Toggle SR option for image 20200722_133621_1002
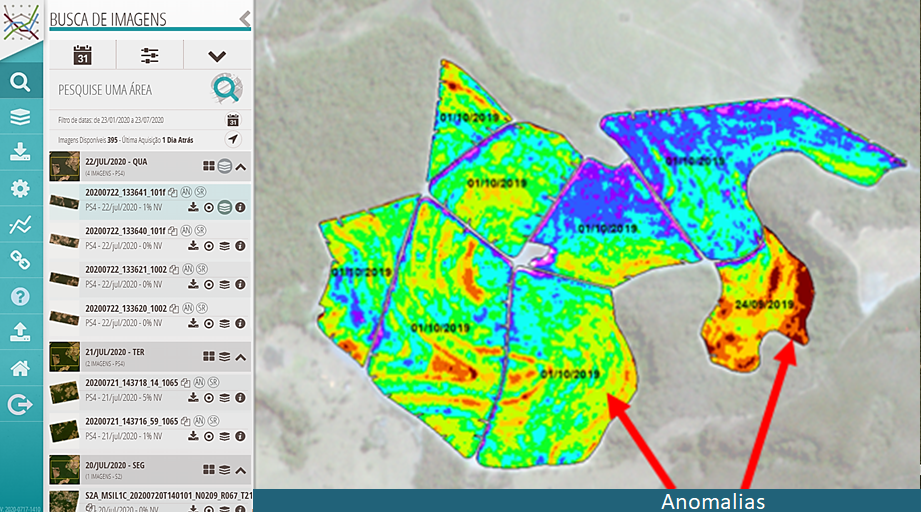The image size is (921, 512). [x=199, y=269]
